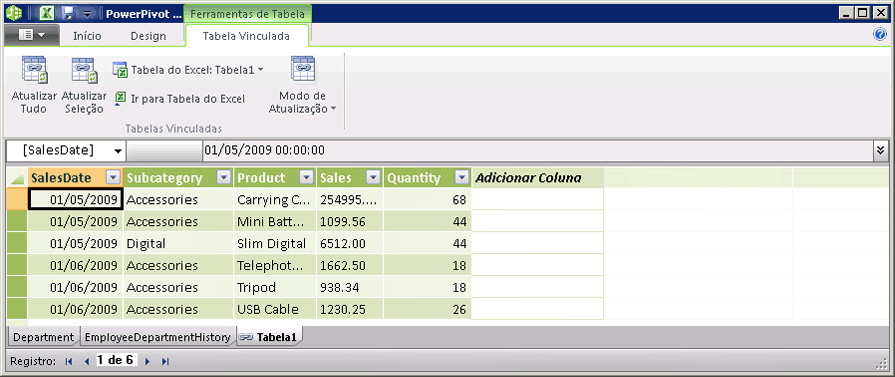The width and height of the screenshot is (895, 377).
Task: Click the Sales value 1099.56
Action: 350,221
